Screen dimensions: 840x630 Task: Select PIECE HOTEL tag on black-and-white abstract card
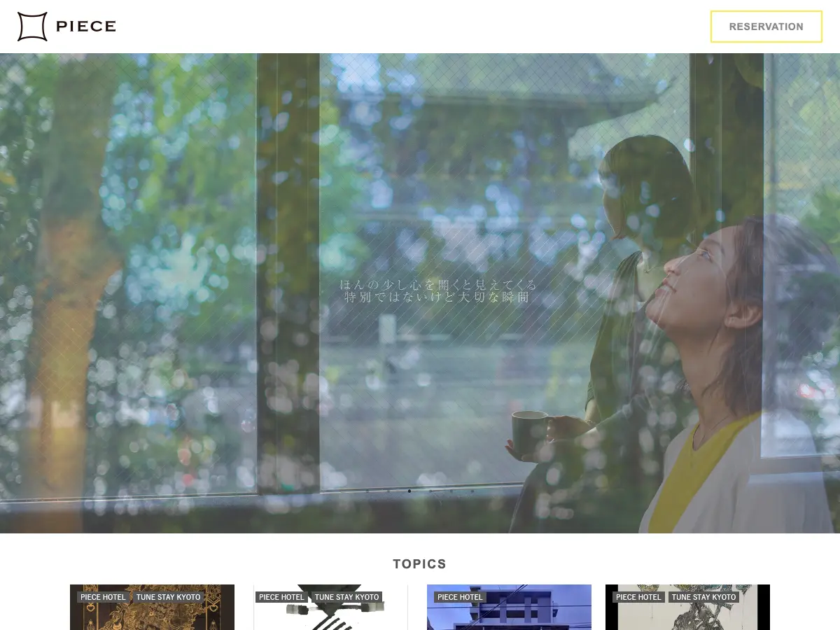(281, 597)
